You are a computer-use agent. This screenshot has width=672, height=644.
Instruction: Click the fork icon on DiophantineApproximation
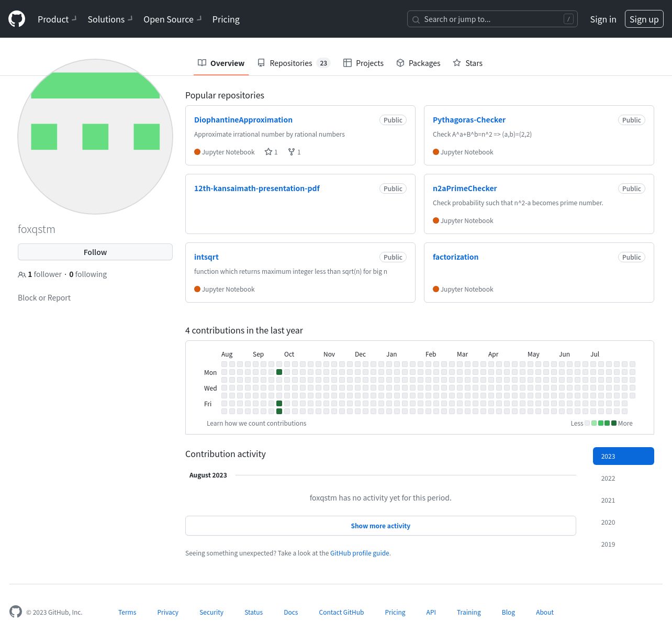(x=292, y=152)
